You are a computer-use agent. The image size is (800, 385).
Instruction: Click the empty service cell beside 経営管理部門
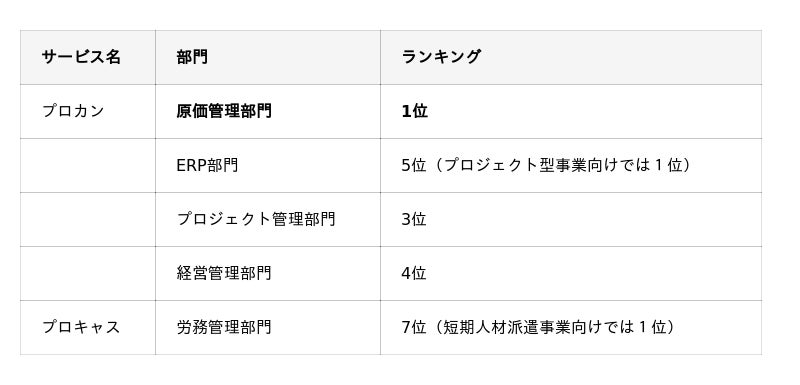(x=88, y=273)
